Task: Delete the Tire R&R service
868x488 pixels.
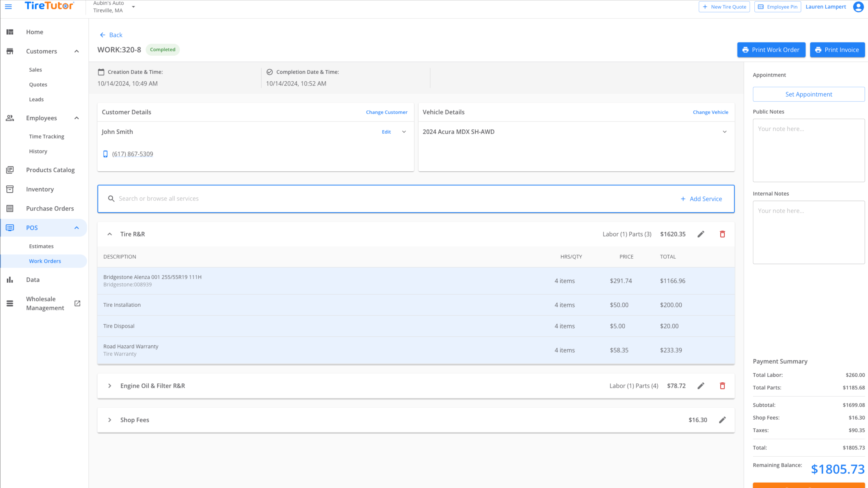Action: pos(722,234)
